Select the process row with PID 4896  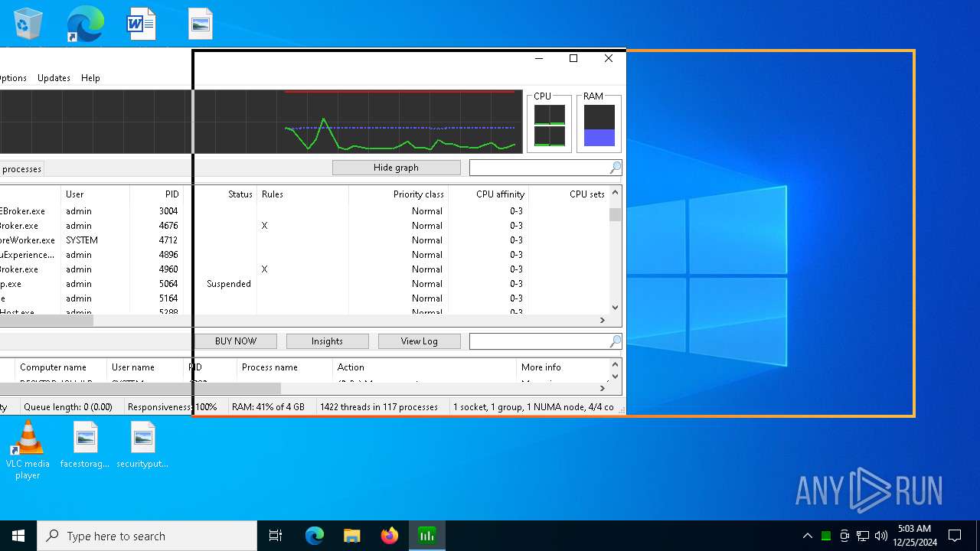point(304,255)
